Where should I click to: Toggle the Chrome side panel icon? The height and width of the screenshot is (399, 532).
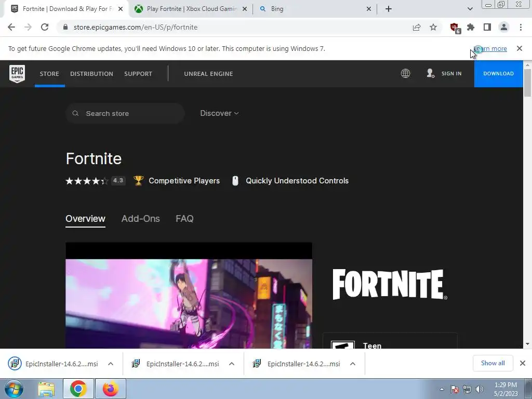pos(487,27)
